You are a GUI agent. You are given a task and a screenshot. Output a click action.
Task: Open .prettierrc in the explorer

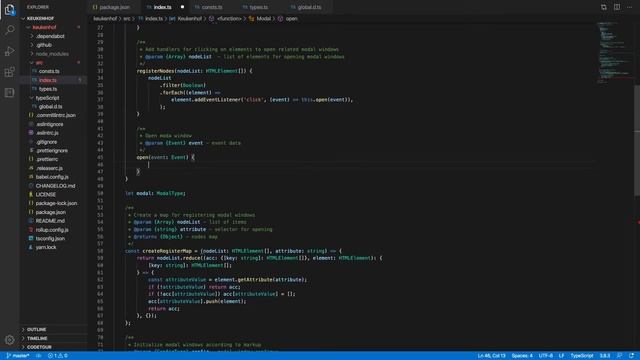(x=47, y=159)
